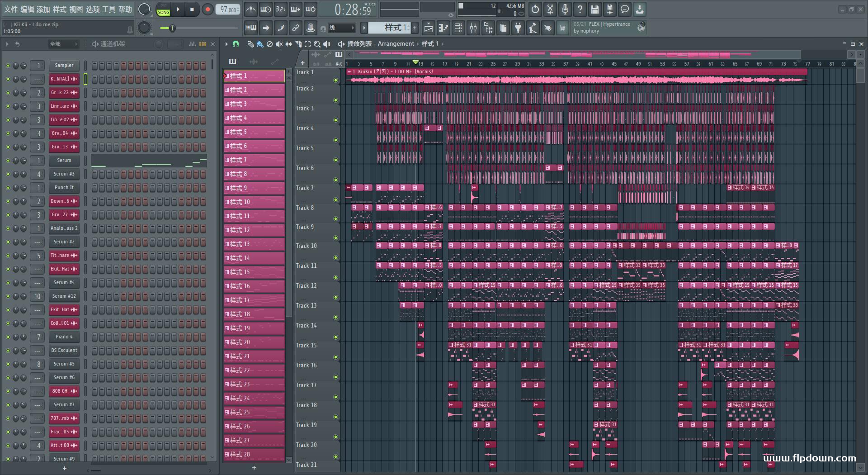
Task: Open the 视图 menu
Action: click(x=76, y=9)
